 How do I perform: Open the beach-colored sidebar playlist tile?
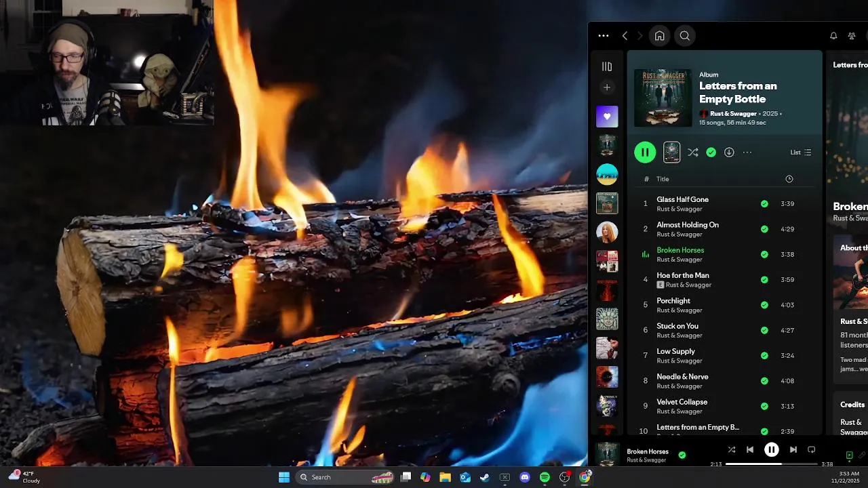(607, 174)
